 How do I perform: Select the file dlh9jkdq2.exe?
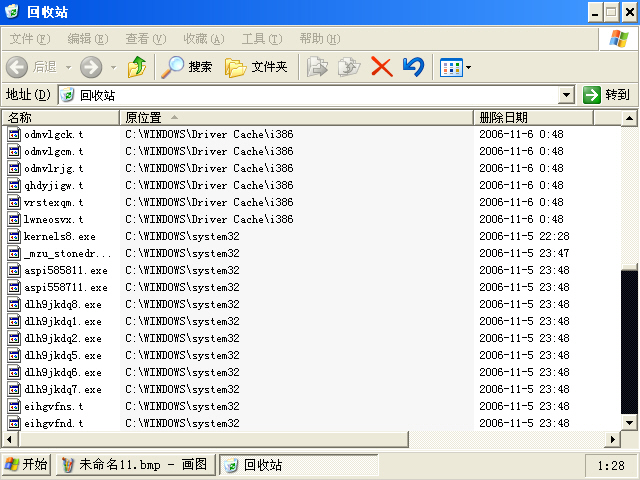pyautogui.click(x=63, y=338)
